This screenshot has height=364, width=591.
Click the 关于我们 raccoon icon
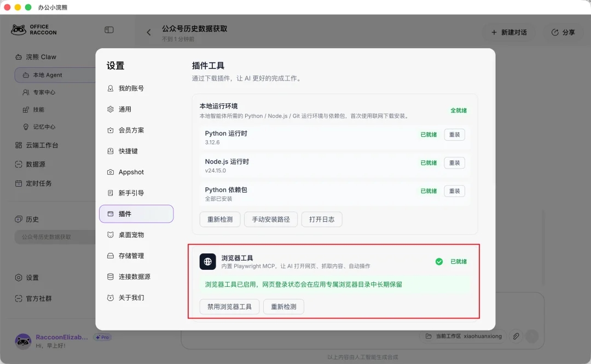click(x=111, y=298)
